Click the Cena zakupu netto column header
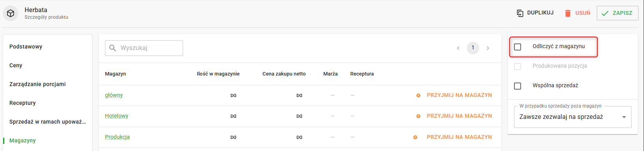The height and width of the screenshot is (151, 644). pos(284,74)
